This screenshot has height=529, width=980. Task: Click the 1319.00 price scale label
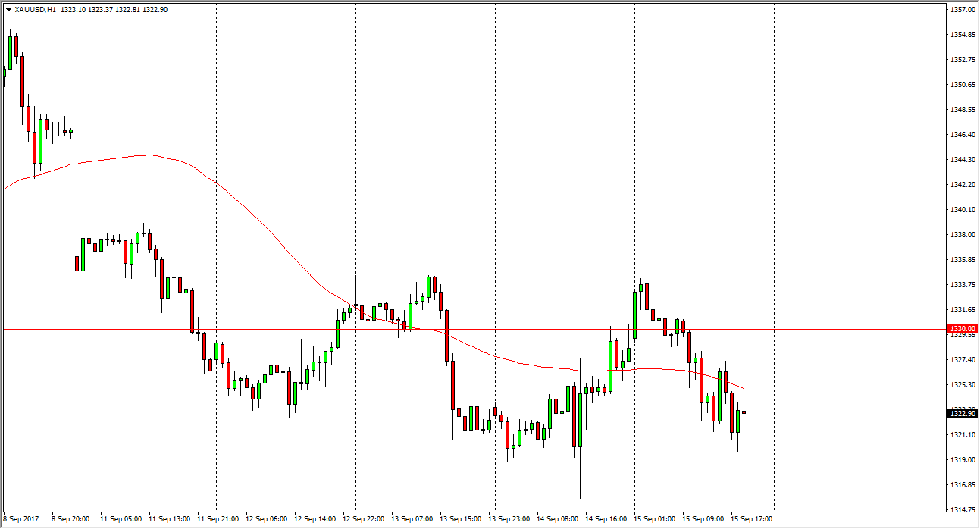(963, 459)
